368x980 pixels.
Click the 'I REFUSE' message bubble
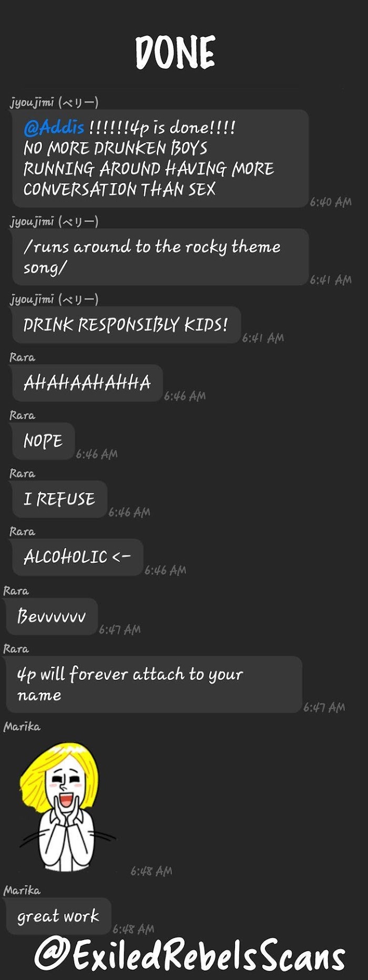[x=59, y=499]
